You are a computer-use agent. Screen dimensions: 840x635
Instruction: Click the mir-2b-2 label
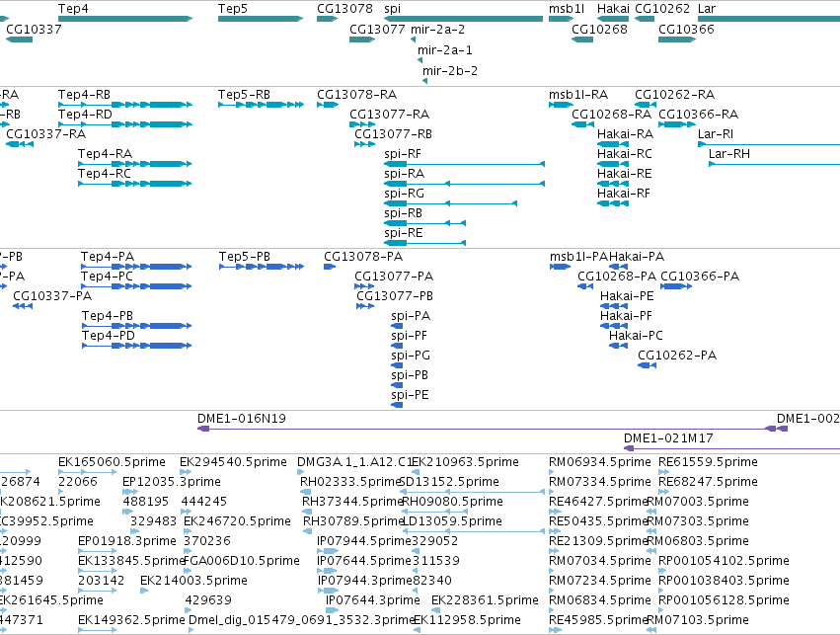pos(450,71)
